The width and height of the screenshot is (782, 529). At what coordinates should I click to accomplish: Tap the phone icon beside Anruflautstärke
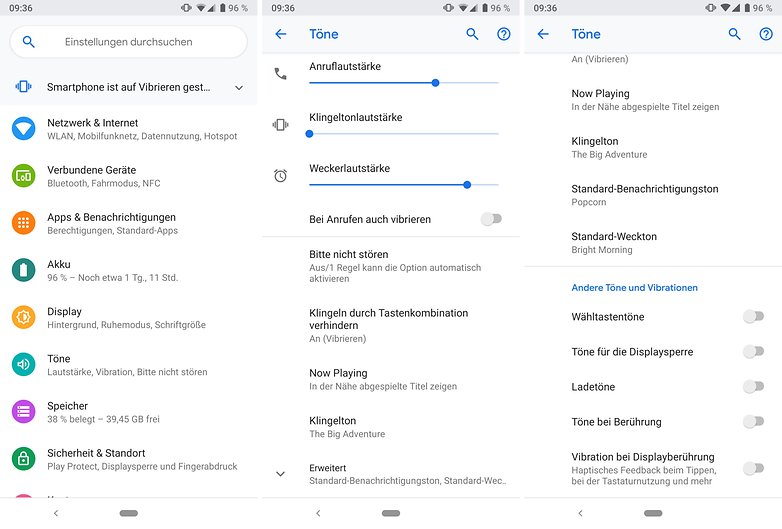(x=281, y=74)
